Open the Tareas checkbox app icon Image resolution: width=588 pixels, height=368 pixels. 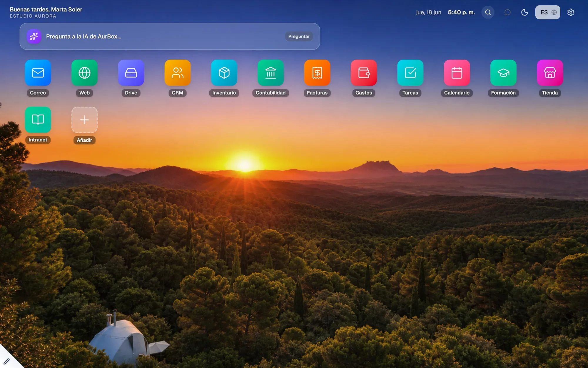pos(410,73)
